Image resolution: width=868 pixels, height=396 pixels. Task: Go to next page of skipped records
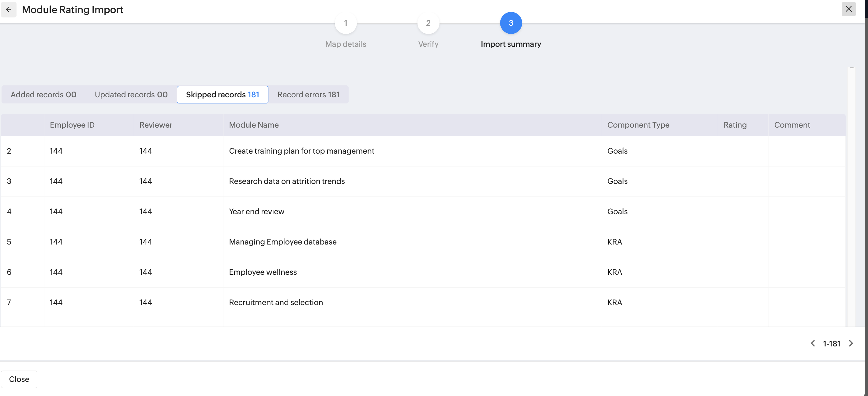click(x=851, y=343)
